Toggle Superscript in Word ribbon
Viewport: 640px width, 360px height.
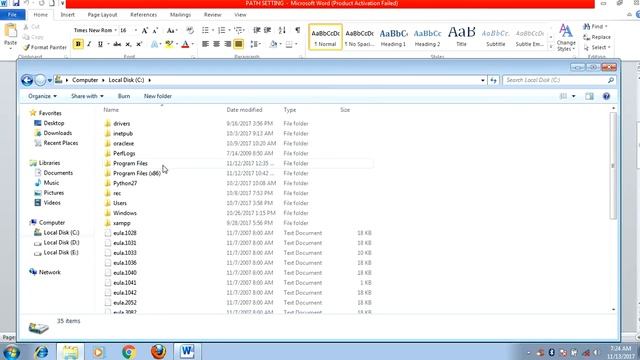pyautogui.click(x=139, y=44)
